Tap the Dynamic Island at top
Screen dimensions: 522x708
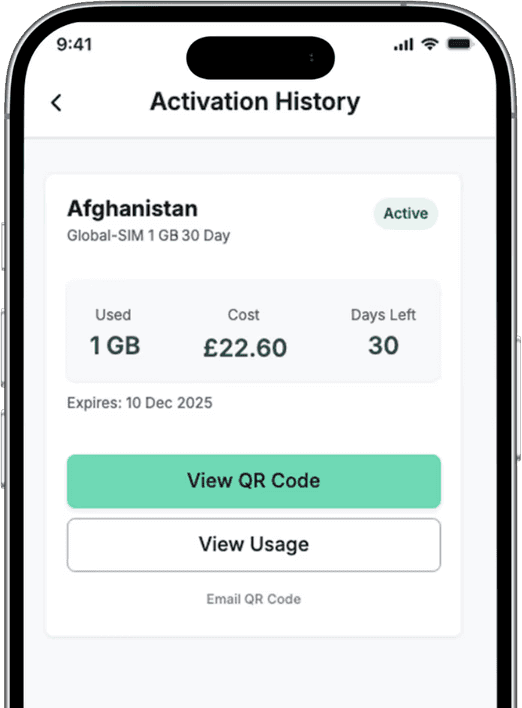(x=261, y=58)
